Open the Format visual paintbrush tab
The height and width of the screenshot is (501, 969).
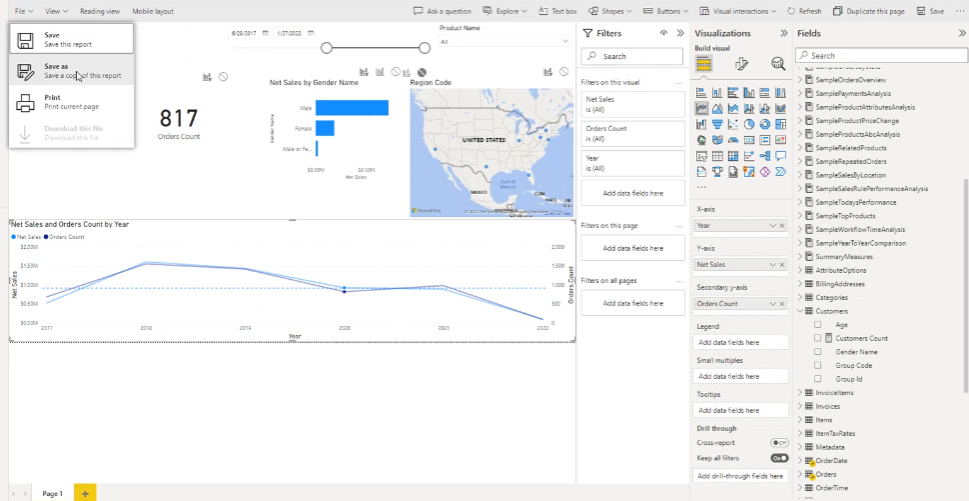pos(742,63)
